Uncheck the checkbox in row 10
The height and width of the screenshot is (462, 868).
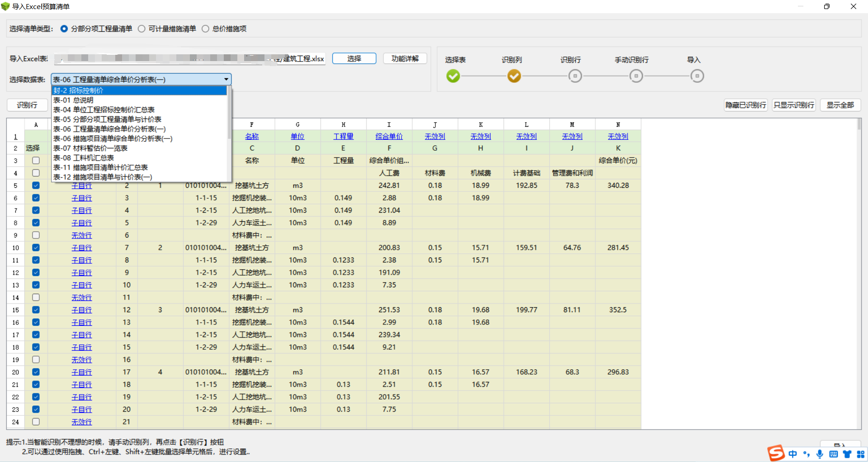pos(36,248)
